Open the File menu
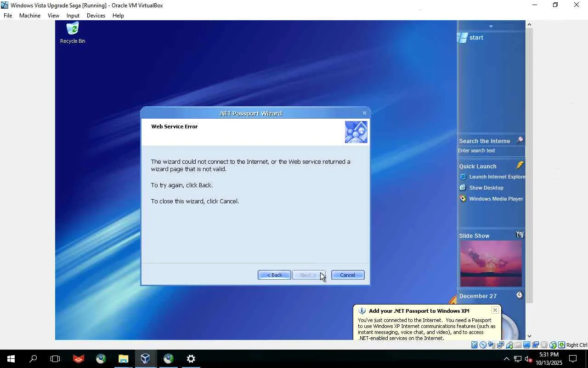This screenshot has width=588, height=368. point(8,15)
